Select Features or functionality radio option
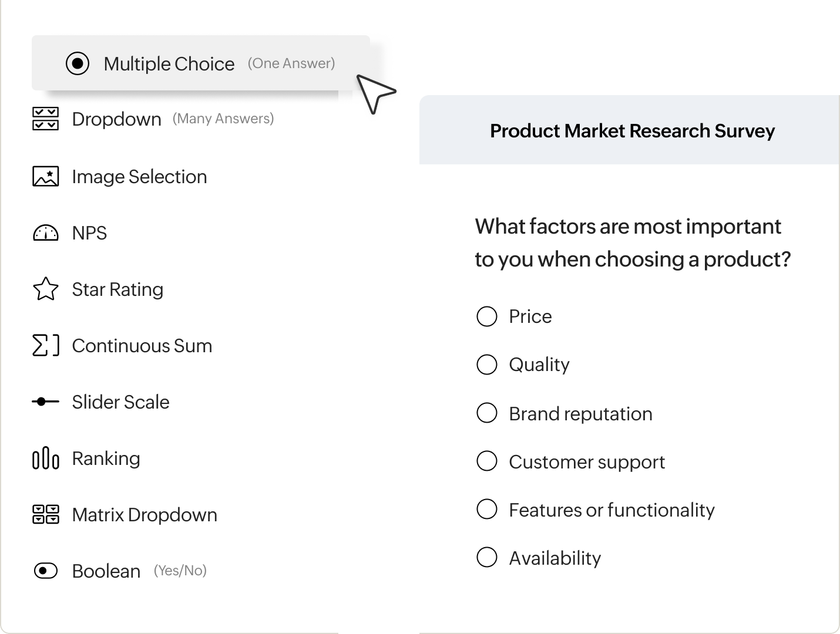The width and height of the screenshot is (840, 634). tap(487, 509)
